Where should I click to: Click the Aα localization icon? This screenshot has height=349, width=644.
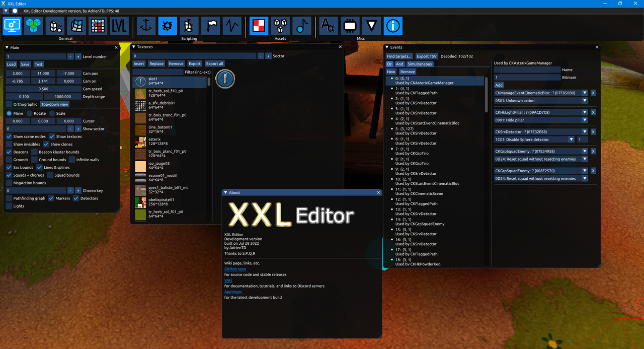[329, 26]
